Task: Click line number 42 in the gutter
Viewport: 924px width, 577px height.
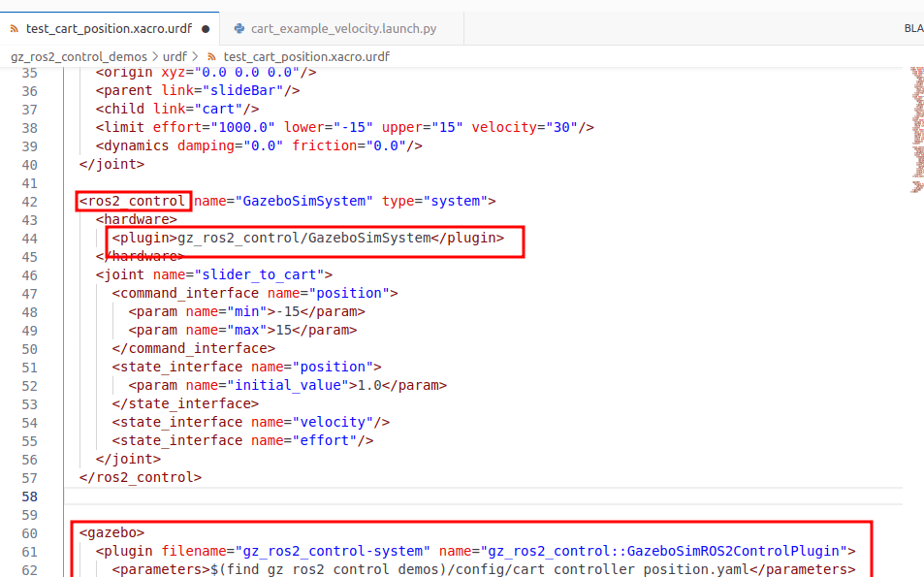Action: coord(29,202)
